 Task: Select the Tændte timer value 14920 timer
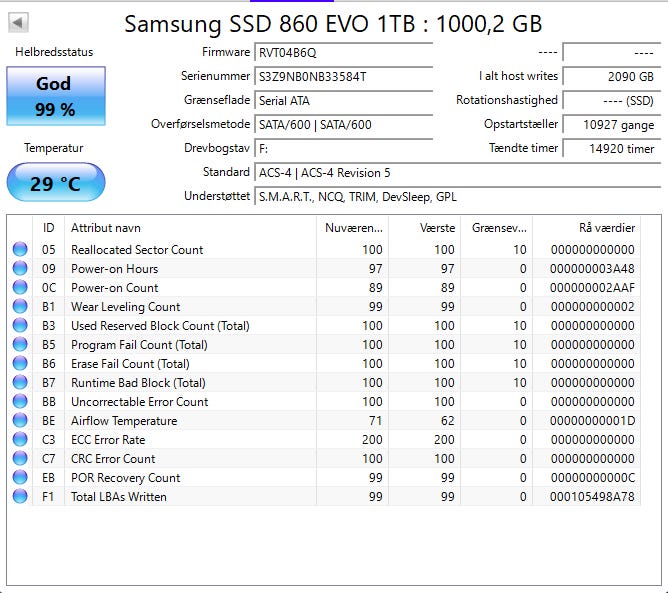[x=611, y=149]
